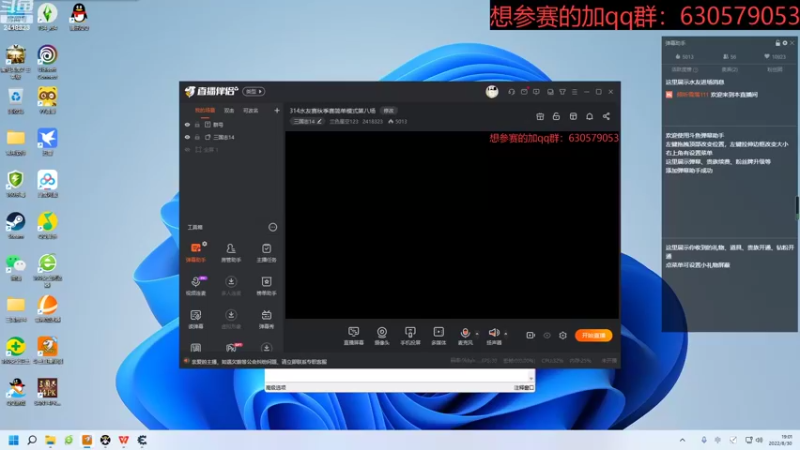The height and width of the screenshot is (450, 800).
Task: Open taskbar search magnifier
Action: click(x=32, y=440)
